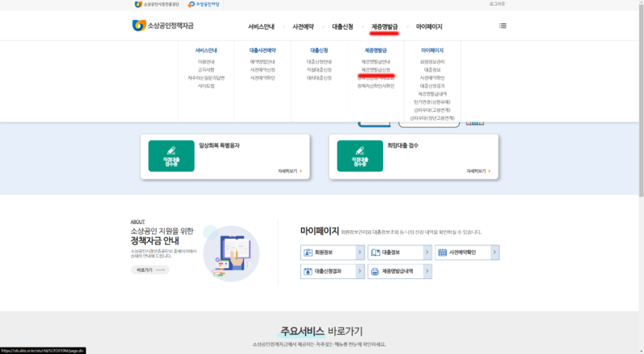
Task: Click the 마이페이지 section heading text
Action: tap(319, 231)
